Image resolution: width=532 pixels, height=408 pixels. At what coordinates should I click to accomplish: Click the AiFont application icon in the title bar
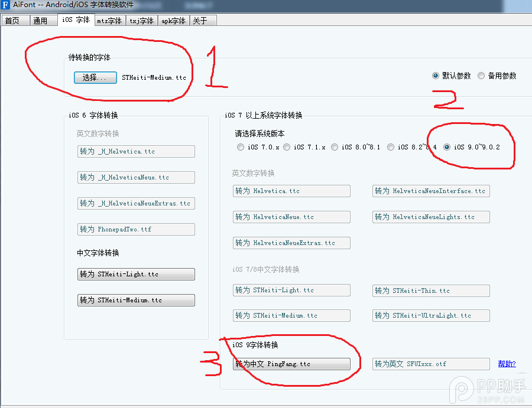pyautogui.click(x=6, y=5)
